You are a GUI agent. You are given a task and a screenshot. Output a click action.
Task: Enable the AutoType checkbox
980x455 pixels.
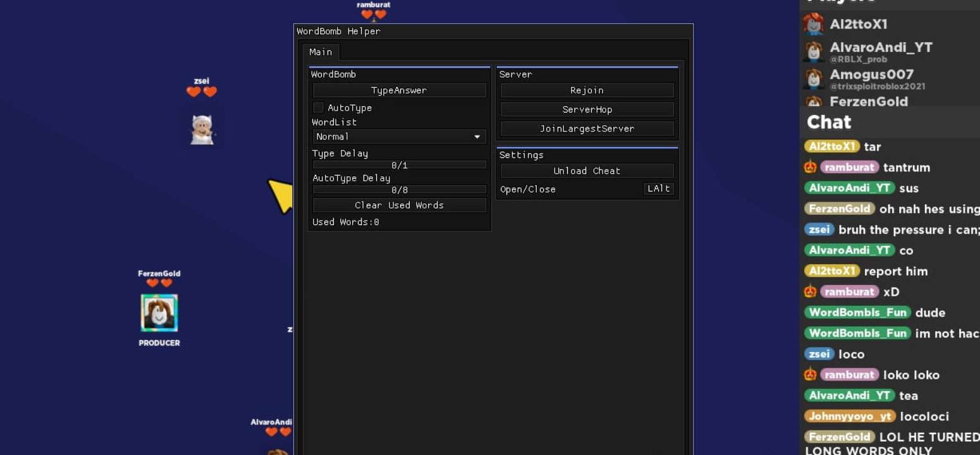[318, 108]
